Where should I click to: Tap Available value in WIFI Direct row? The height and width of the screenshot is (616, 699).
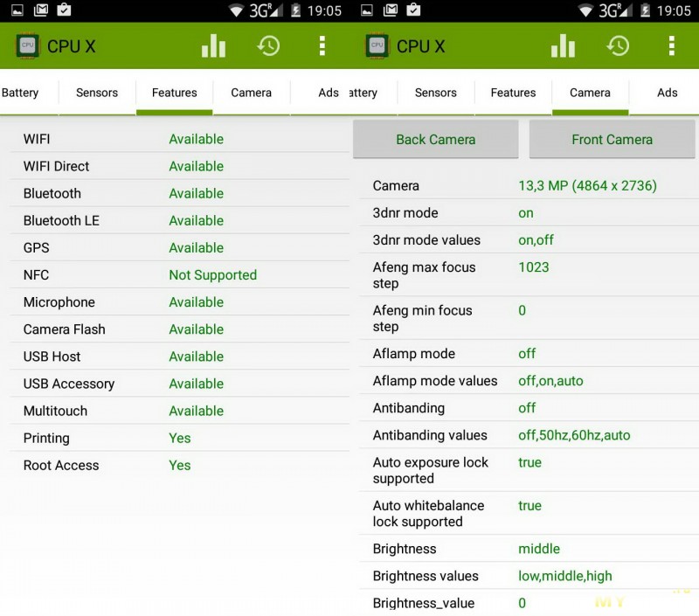(196, 166)
